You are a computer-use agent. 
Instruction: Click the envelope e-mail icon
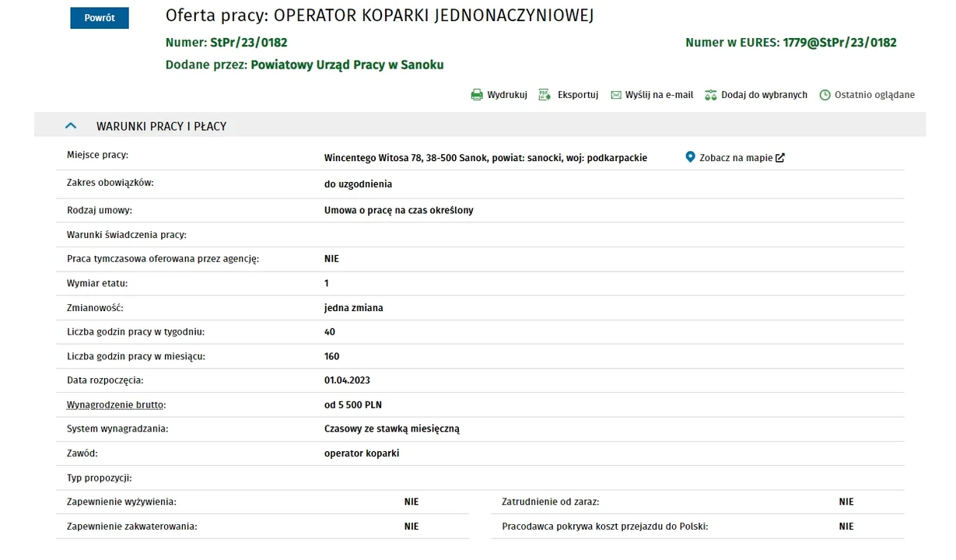[616, 95]
